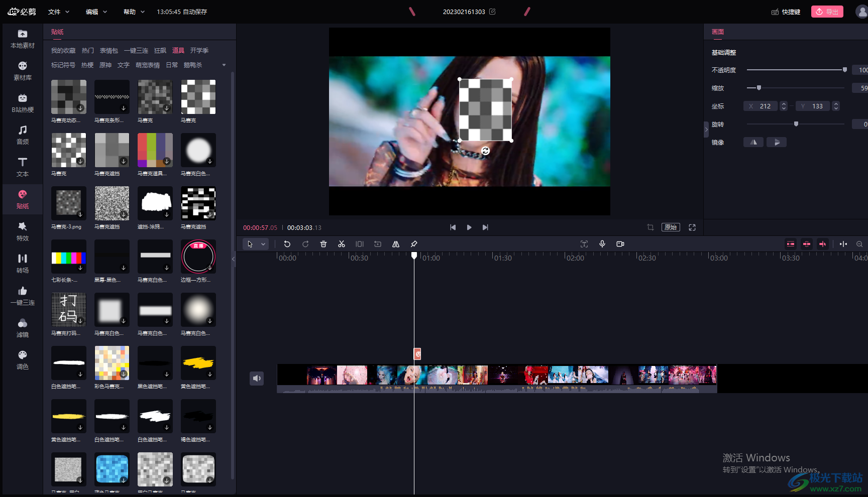Open the 滤镜 filters panel

pyautogui.click(x=23, y=328)
